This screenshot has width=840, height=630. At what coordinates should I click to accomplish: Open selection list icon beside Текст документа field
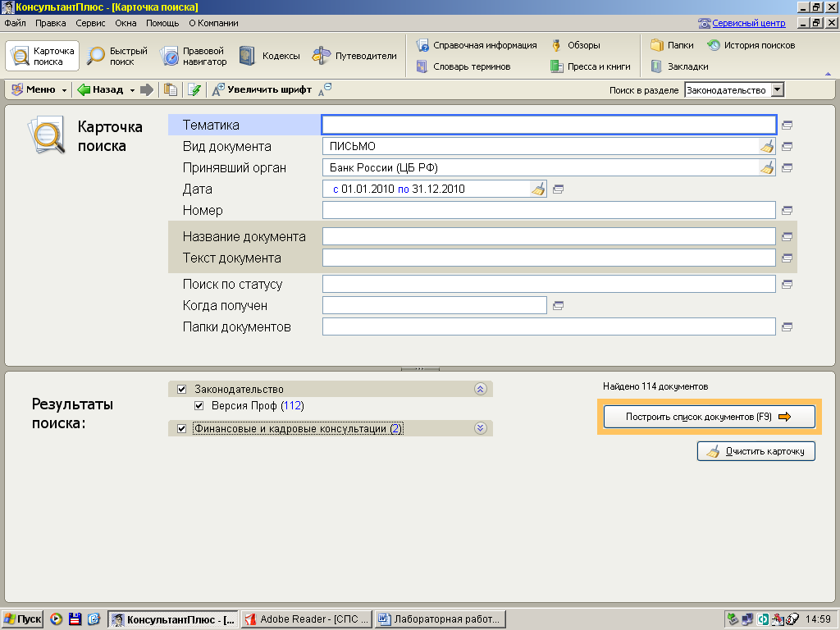tap(787, 258)
